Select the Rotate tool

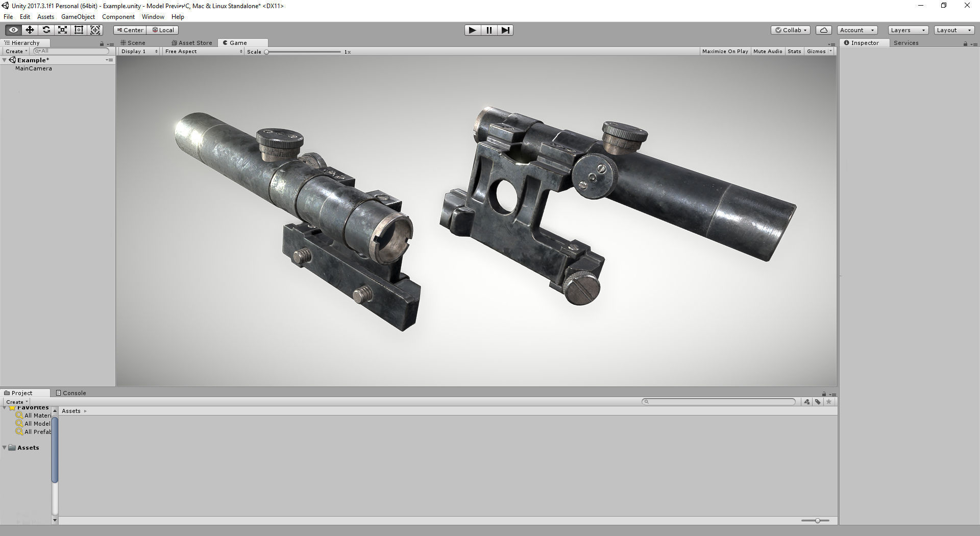pyautogui.click(x=46, y=30)
